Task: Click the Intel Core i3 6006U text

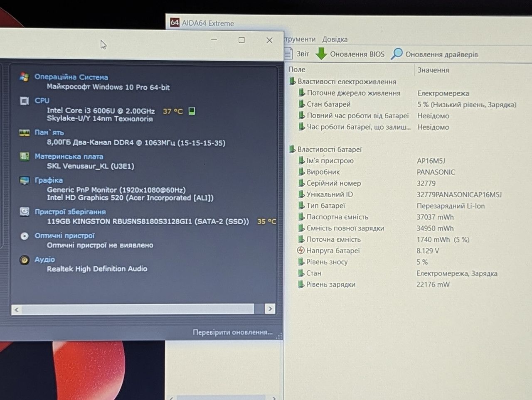Action: [x=101, y=110]
